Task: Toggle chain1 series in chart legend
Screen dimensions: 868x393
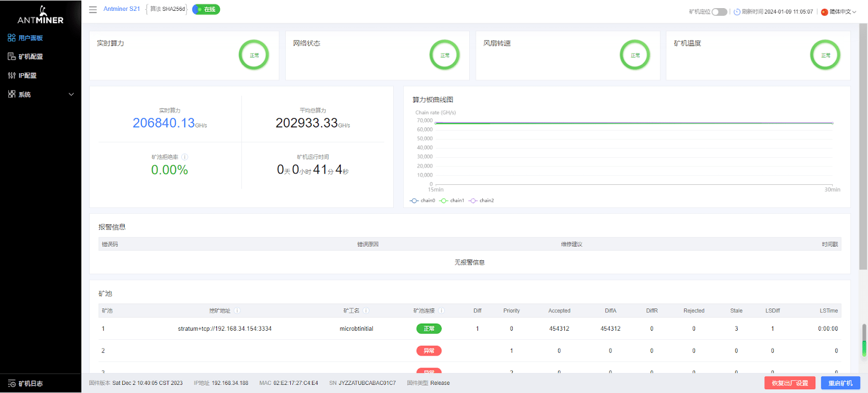Action: click(x=452, y=201)
